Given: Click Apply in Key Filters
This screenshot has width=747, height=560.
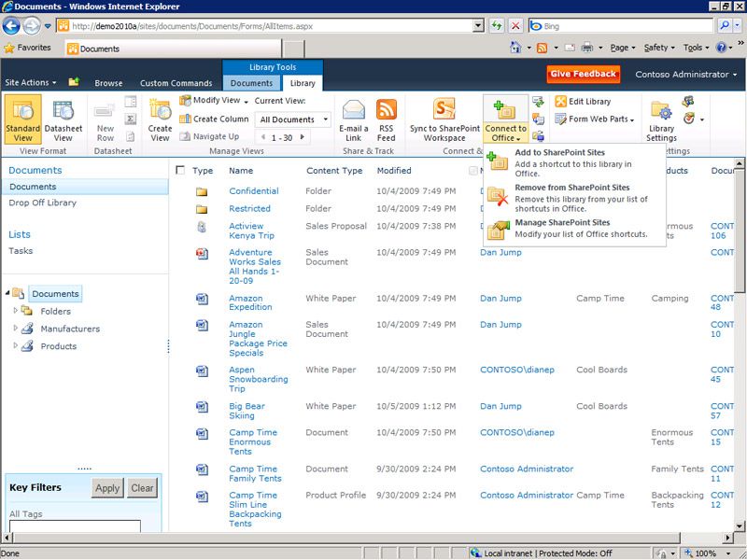Looking at the screenshot, I should pos(107,488).
